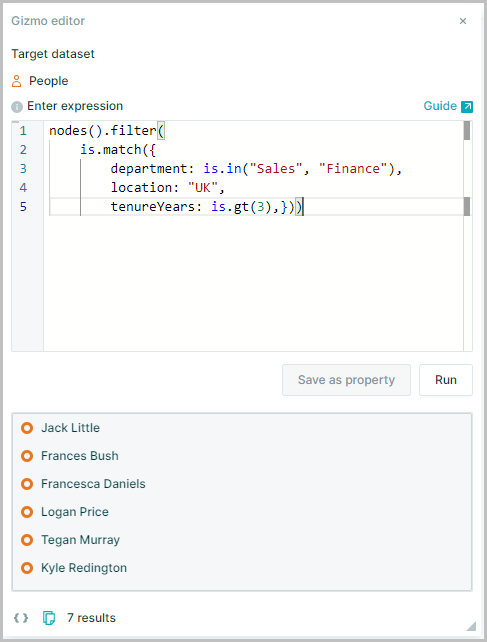
Task: Click the info icon beside Enter expression
Action: (17, 107)
